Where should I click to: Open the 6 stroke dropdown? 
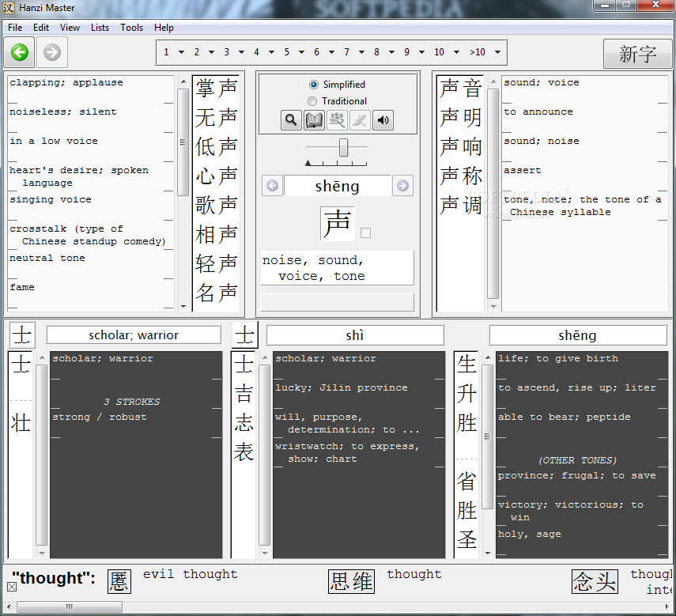click(x=331, y=52)
